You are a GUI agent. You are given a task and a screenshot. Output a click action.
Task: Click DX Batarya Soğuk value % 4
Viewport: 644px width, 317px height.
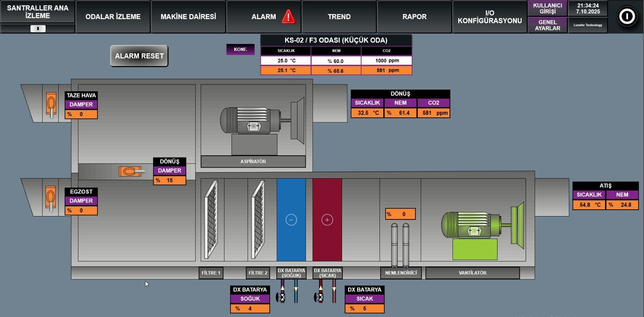tap(250, 308)
